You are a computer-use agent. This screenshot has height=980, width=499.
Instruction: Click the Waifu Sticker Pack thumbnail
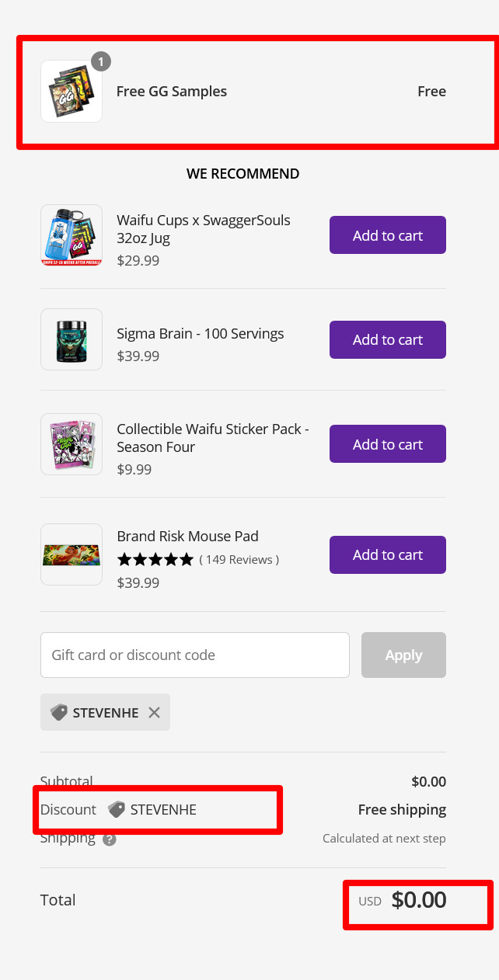[72, 444]
